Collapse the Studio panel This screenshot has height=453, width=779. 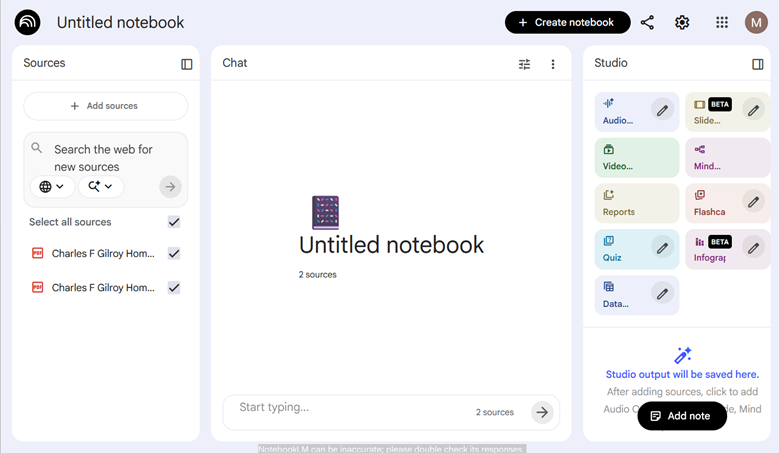(758, 64)
